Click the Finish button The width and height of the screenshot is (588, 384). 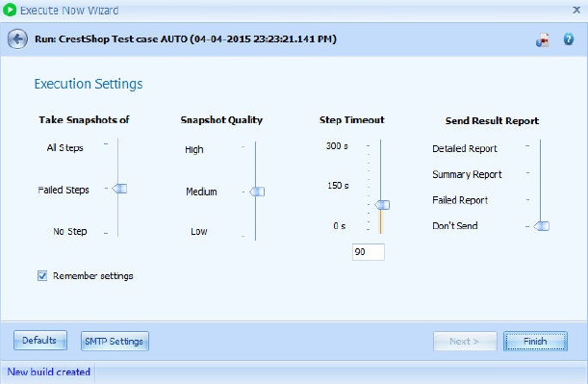[535, 342]
